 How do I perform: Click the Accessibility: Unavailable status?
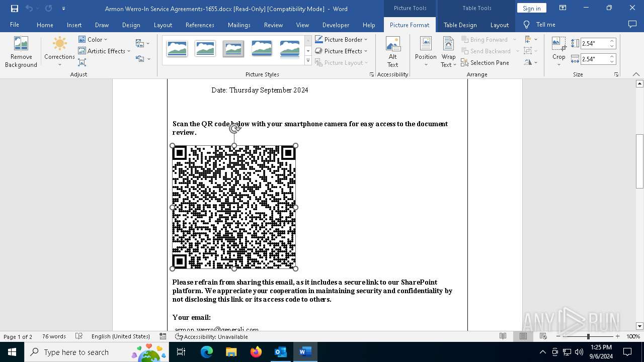[211, 336]
